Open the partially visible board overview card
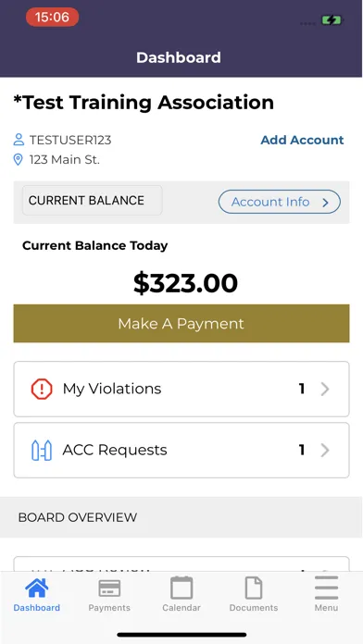This screenshot has height=644, width=363. [x=181, y=563]
